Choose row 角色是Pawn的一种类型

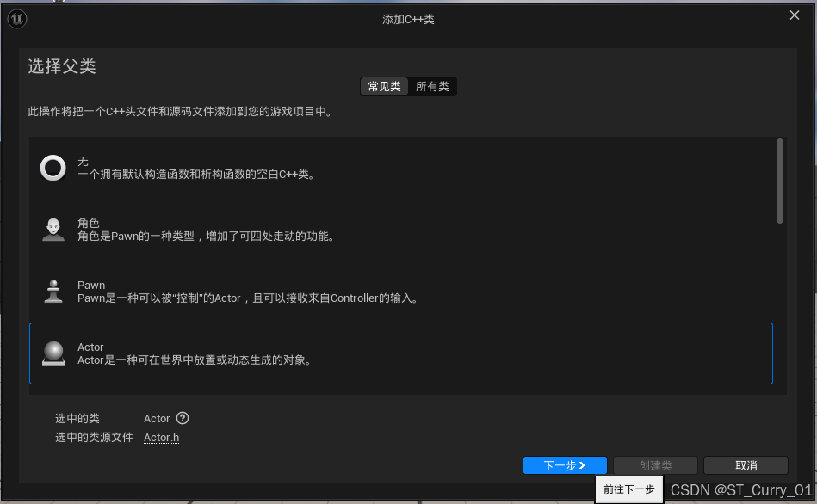tap(401, 230)
